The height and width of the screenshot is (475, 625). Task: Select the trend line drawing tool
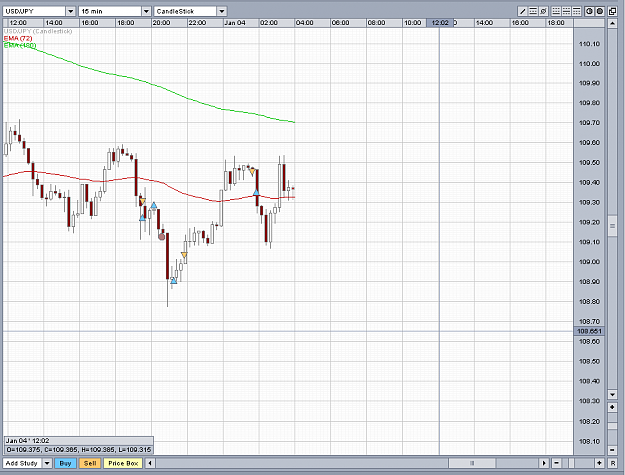point(523,11)
